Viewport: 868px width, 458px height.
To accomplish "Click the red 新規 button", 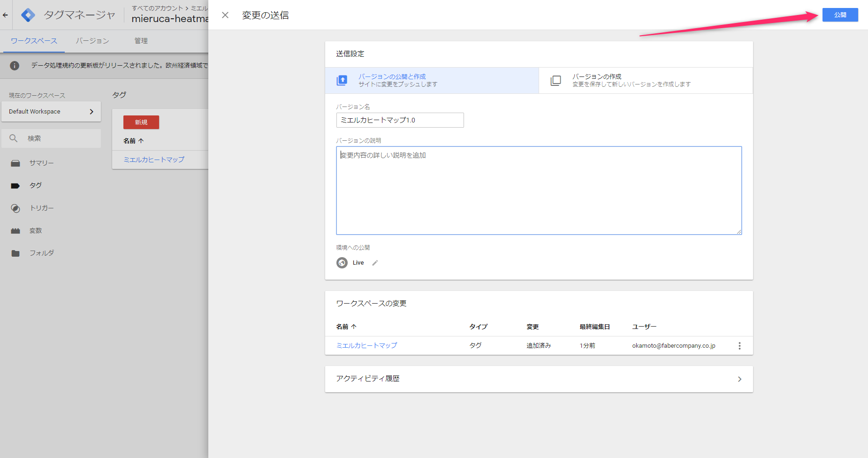I will [141, 122].
